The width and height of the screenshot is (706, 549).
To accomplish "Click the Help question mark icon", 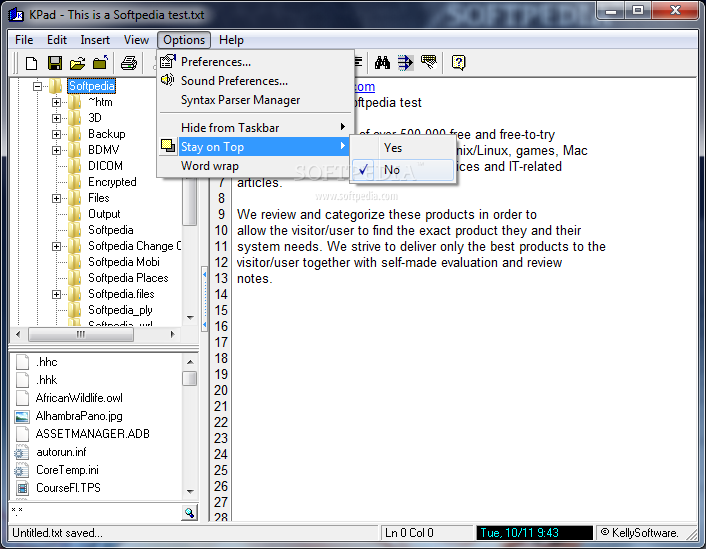I will (x=458, y=63).
